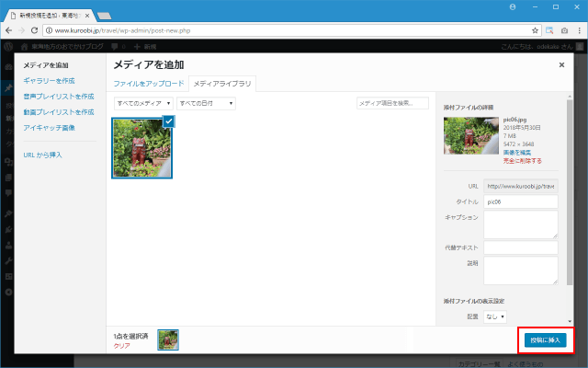Open the すべてのメディア filter dropdown
Viewport: 588px width, 368px height.
pyautogui.click(x=143, y=103)
